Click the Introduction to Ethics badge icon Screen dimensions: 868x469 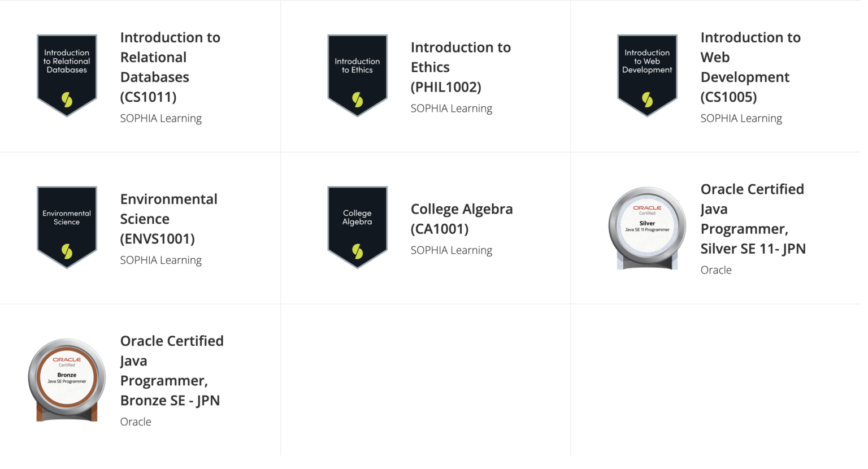(x=357, y=75)
